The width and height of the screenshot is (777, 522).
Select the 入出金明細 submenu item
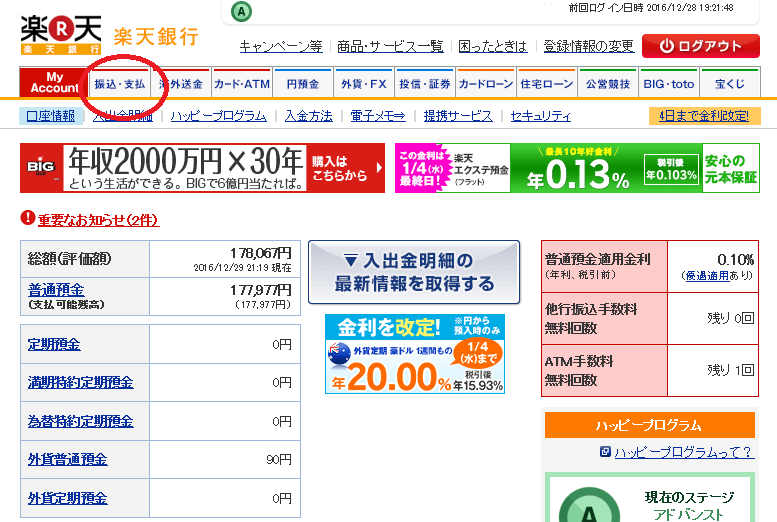tap(122, 116)
